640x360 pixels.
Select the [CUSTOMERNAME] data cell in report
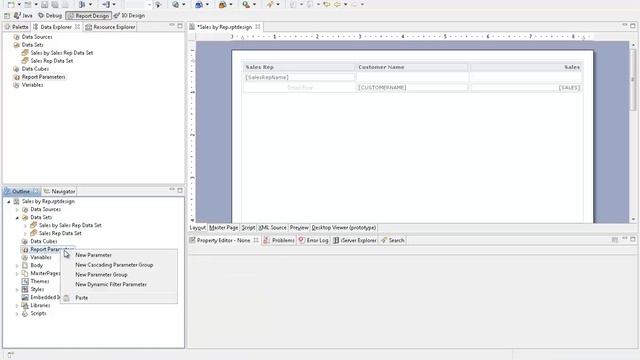click(412, 87)
